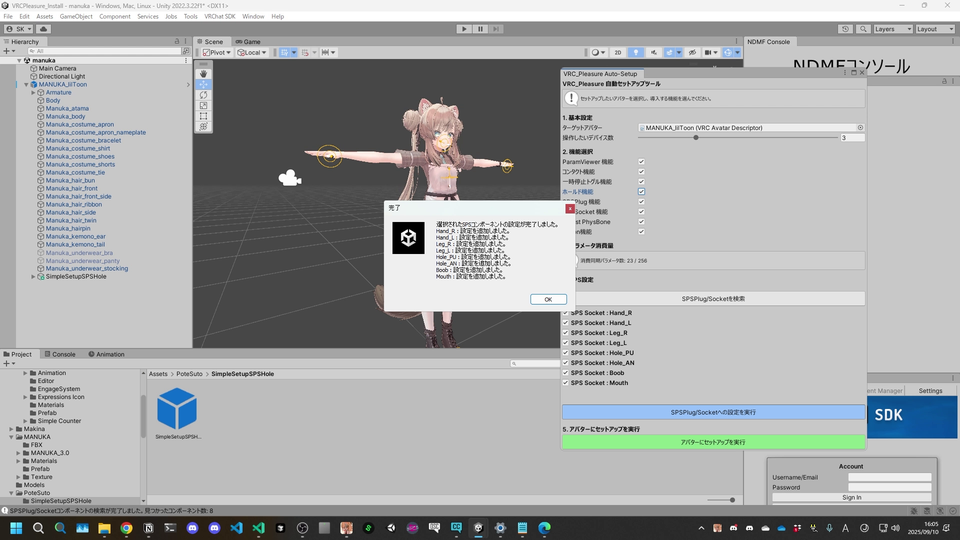Toggle the hold feature checkbox (blue label)
The image size is (960, 540).
click(x=641, y=192)
